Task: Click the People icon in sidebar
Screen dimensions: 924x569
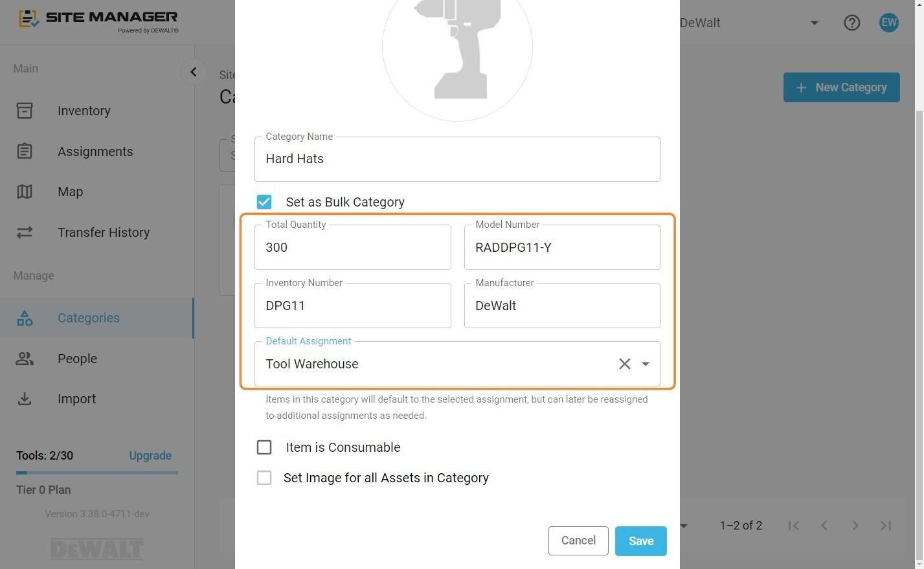Action: [25, 359]
